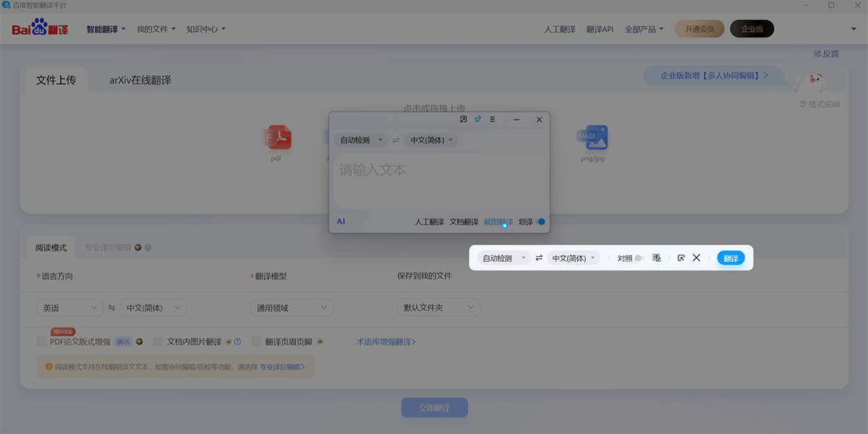Open the 企业版新增多人协同编辑 banner
The height and width of the screenshot is (434, 868).
pos(714,75)
